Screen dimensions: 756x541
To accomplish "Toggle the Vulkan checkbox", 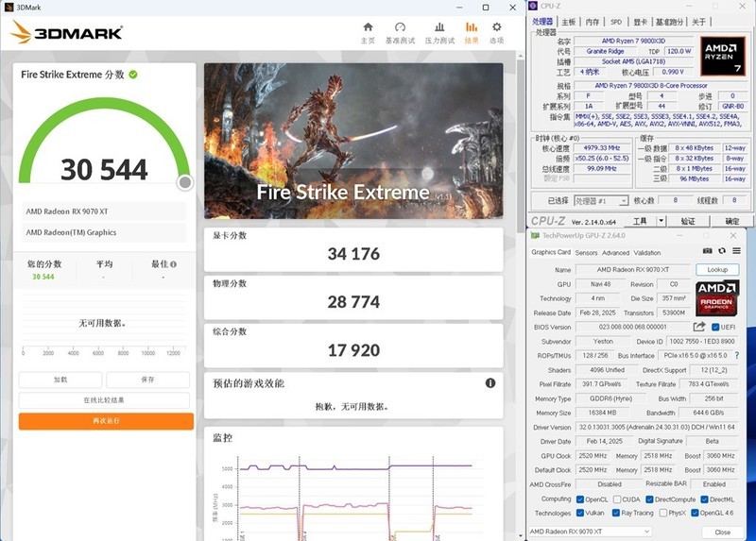I will coord(580,513).
